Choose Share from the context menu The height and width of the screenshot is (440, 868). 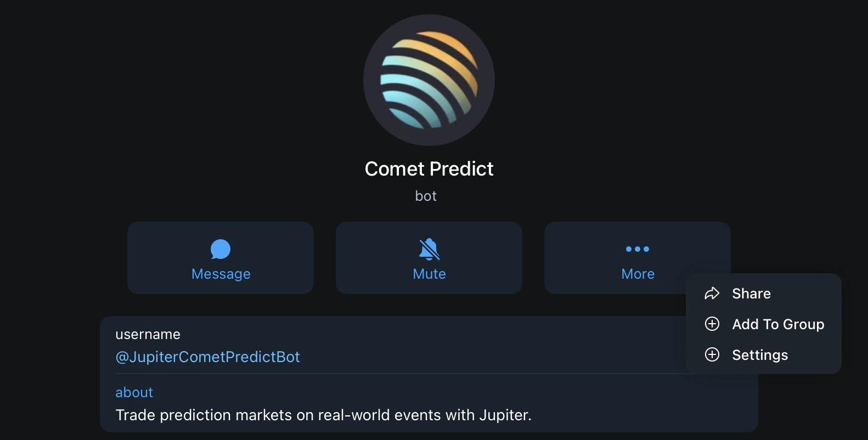point(751,294)
